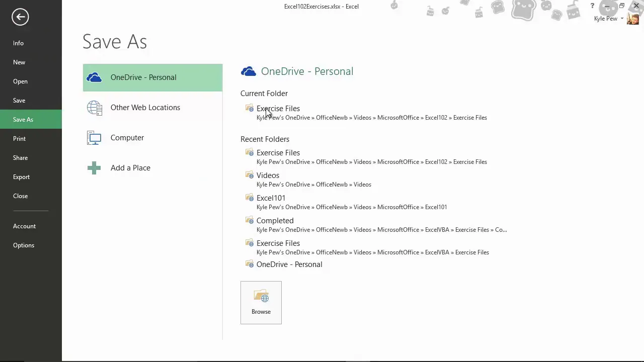Click folder icon beside OneDrive - Personal recent entry
Image resolution: width=644 pixels, height=362 pixels.
point(250,264)
